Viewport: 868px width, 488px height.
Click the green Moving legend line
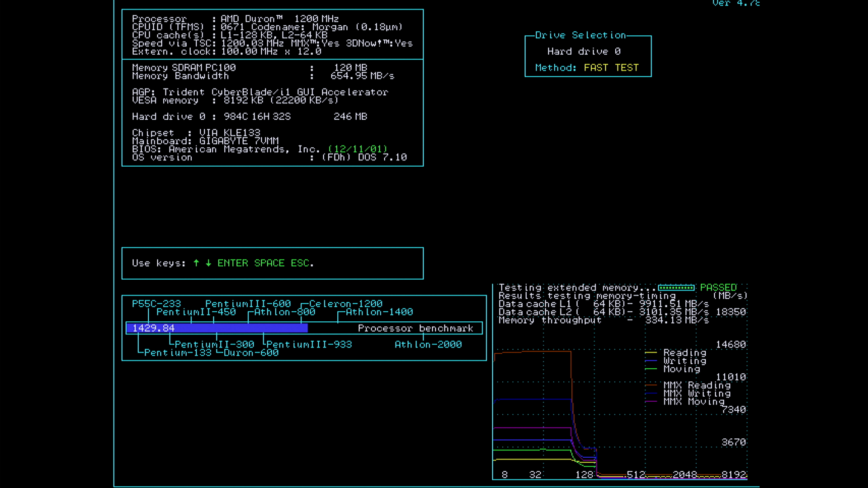651,369
